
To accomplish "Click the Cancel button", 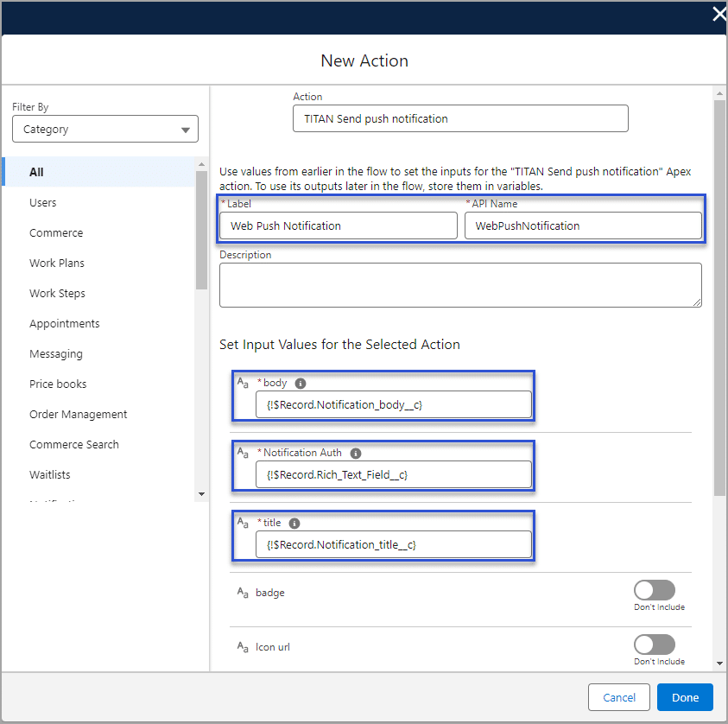I will pyautogui.click(x=618, y=697).
